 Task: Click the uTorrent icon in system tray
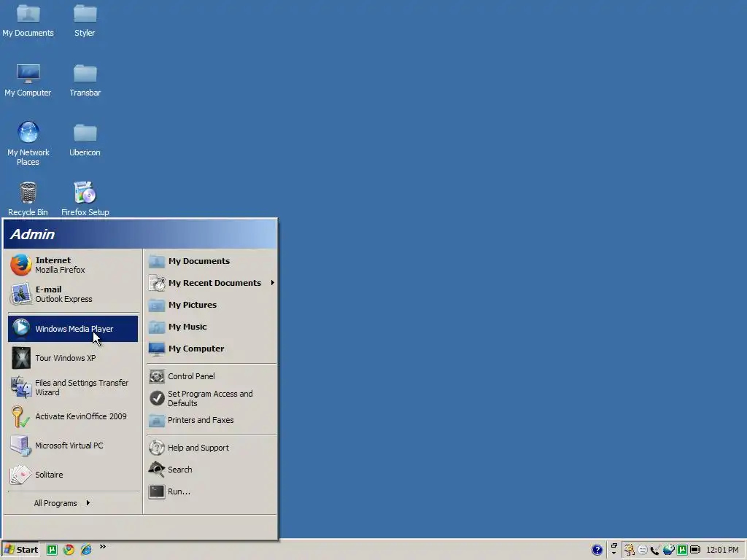coord(682,550)
